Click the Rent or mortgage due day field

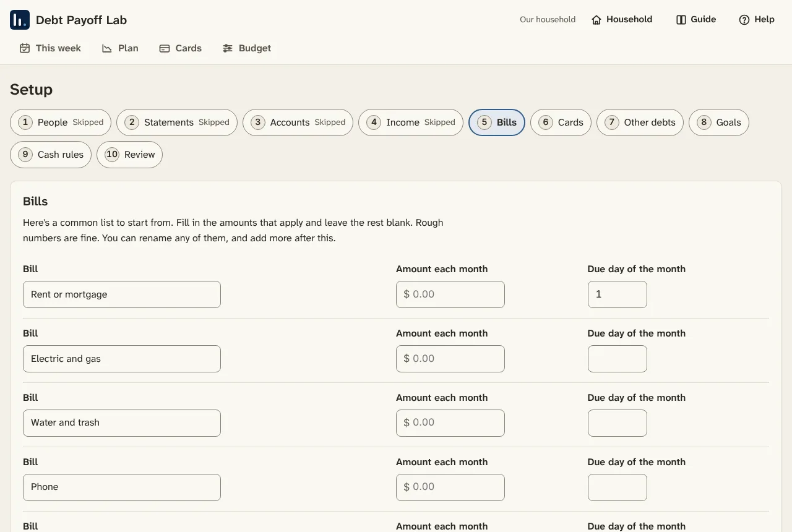tap(618, 294)
